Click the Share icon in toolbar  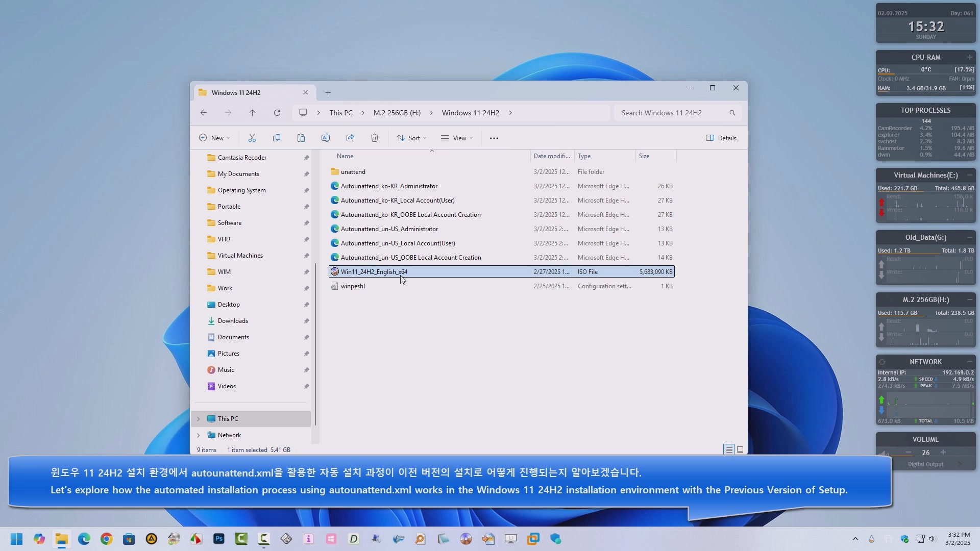click(350, 138)
